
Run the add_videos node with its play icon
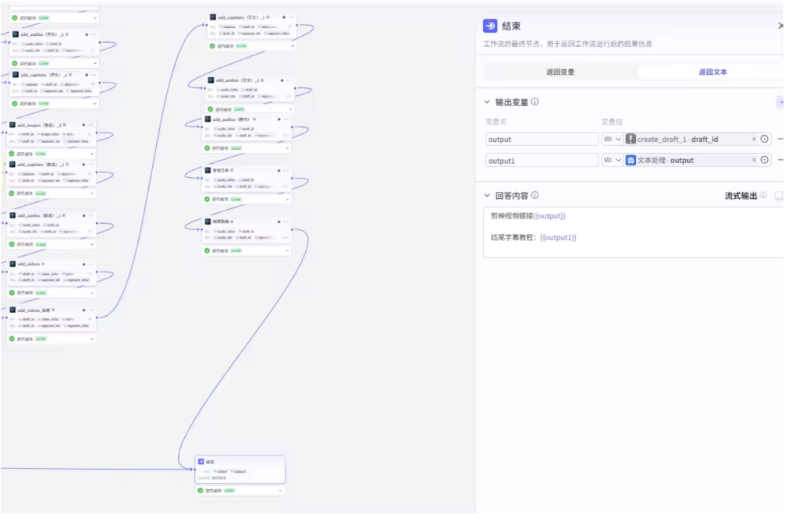tap(82, 264)
